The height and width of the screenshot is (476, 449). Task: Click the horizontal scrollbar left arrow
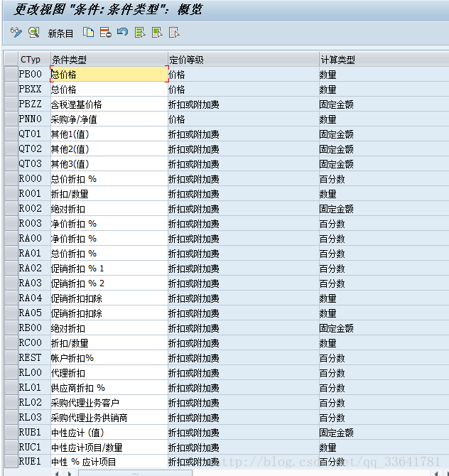coord(57,473)
